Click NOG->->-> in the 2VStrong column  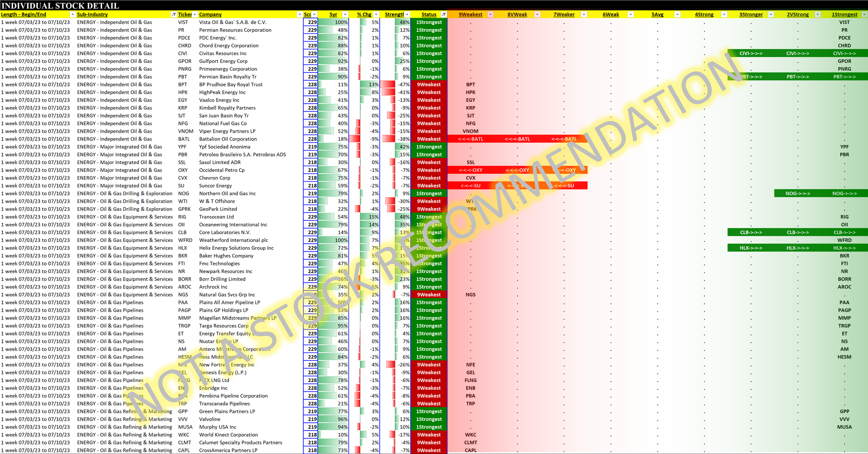(798, 194)
